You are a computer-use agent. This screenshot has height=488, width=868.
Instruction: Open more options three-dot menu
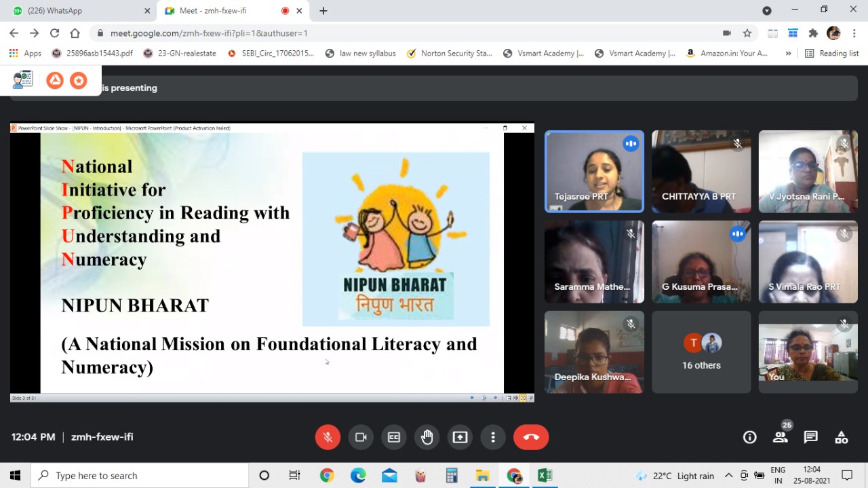(494, 437)
